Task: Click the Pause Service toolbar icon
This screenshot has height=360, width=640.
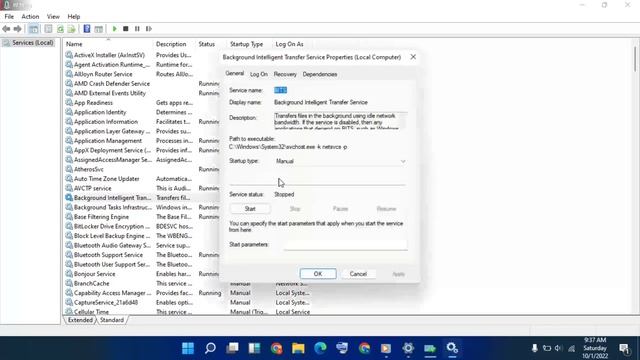Action: pyautogui.click(x=137, y=29)
